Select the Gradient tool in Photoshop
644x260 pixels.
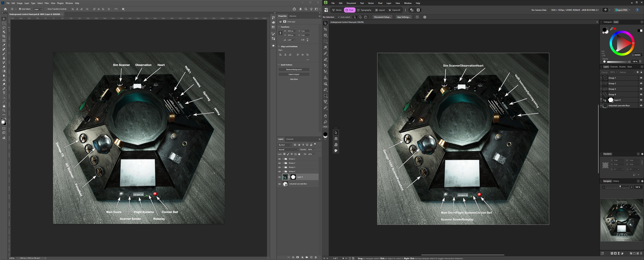tap(4, 71)
